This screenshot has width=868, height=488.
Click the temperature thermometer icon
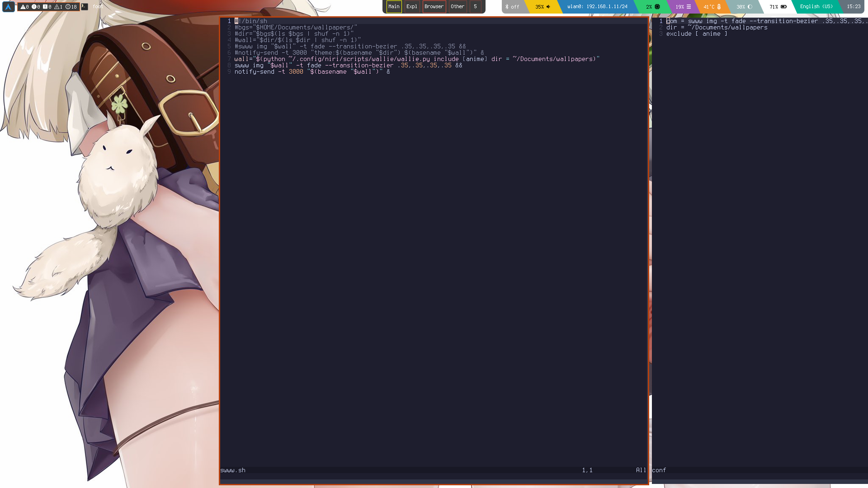(x=719, y=7)
